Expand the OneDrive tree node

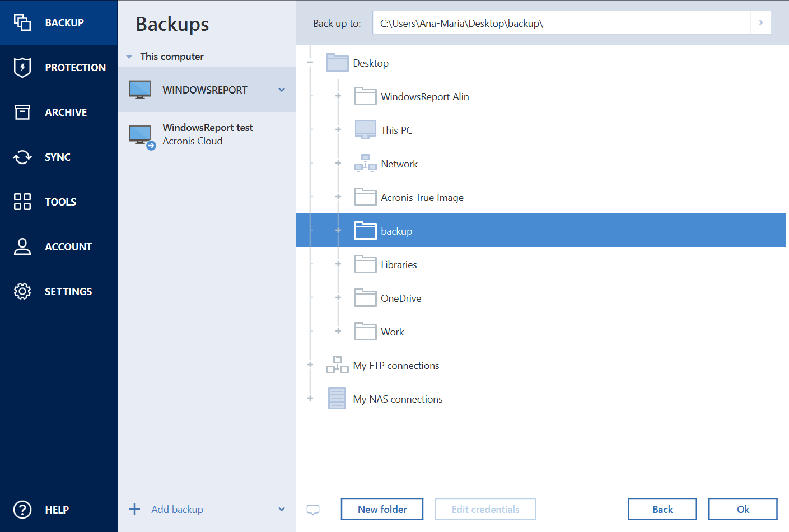point(338,297)
